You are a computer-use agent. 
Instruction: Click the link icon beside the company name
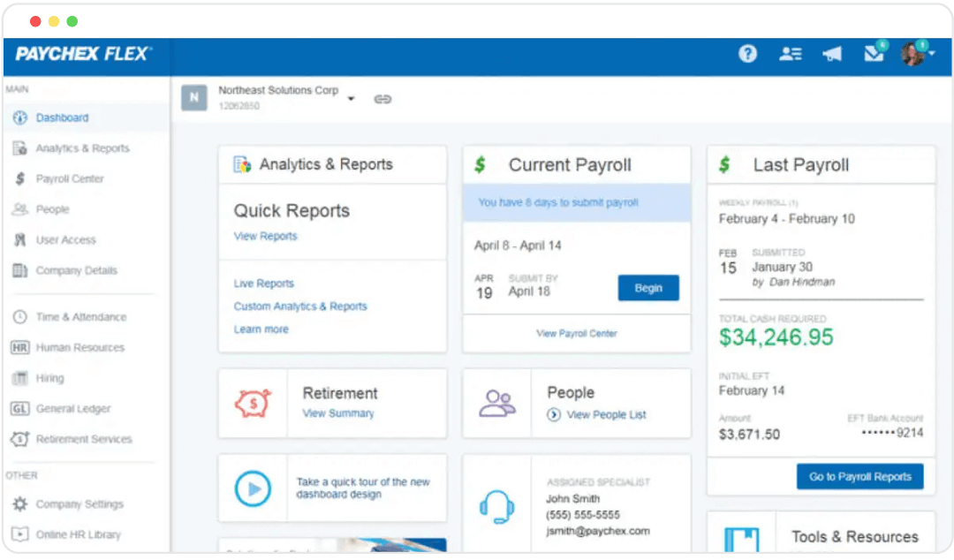[x=382, y=99]
